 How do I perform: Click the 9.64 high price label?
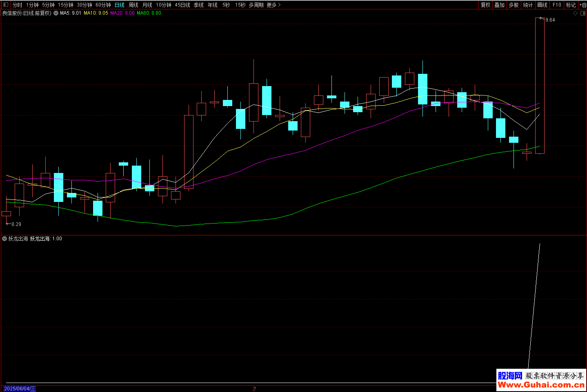[550, 20]
